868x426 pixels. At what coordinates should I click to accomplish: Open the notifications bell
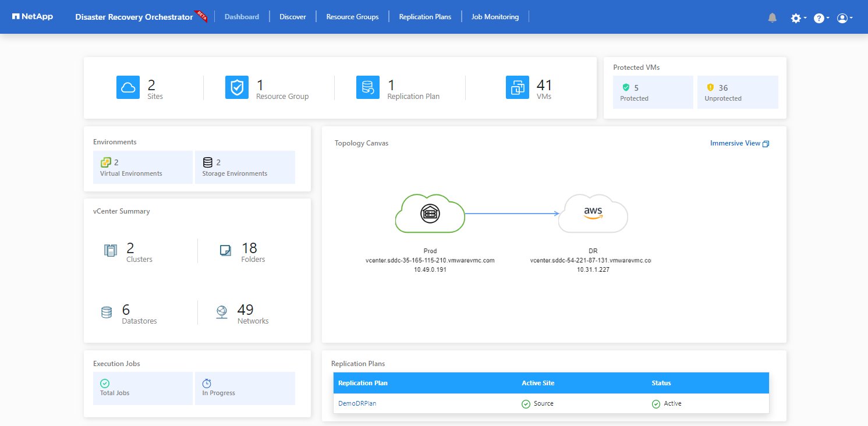pos(773,17)
